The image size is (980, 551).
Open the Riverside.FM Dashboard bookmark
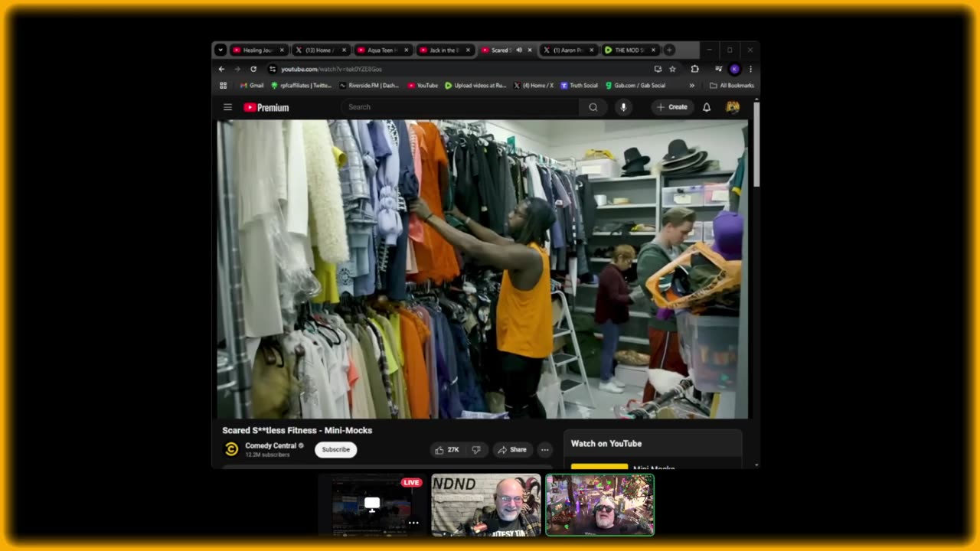[369, 86]
